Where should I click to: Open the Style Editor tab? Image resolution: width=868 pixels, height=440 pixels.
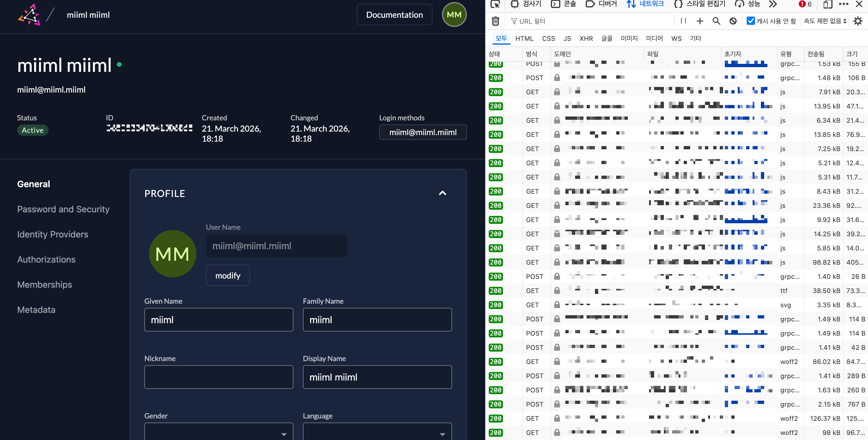700,4
